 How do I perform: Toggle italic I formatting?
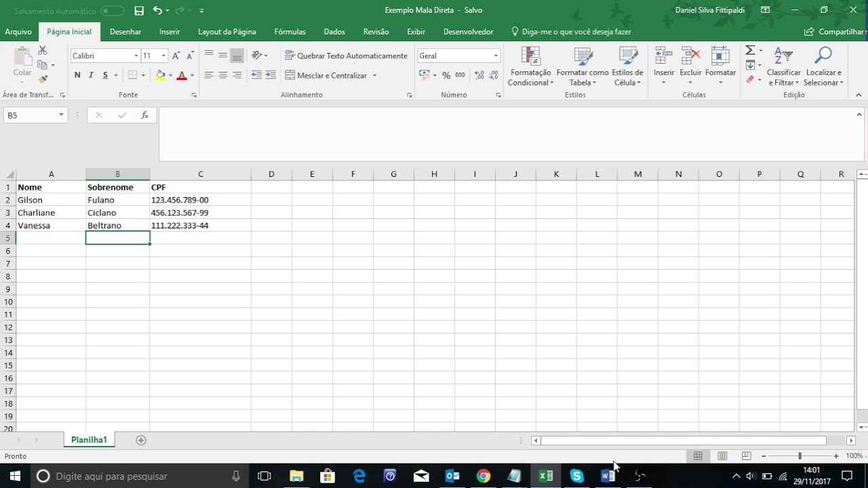[91, 75]
